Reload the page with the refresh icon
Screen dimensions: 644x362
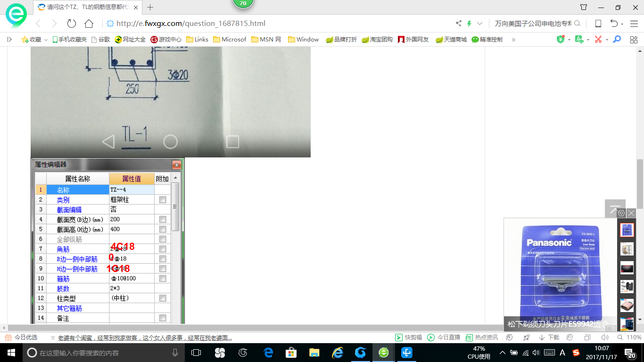coord(72,24)
